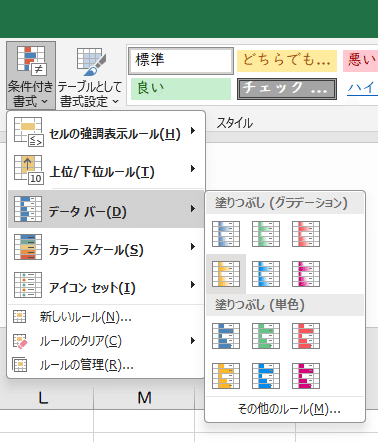Image resolution: width=378 pixels, height=442 pixels.
Task: Open ルールの管理 dialog
Action: 106,365
